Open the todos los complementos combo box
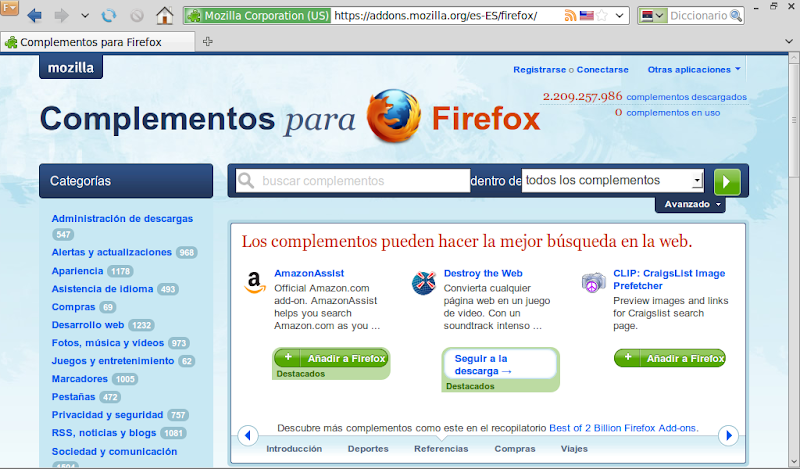Screen dimensions: 800x469 [613, 180]
